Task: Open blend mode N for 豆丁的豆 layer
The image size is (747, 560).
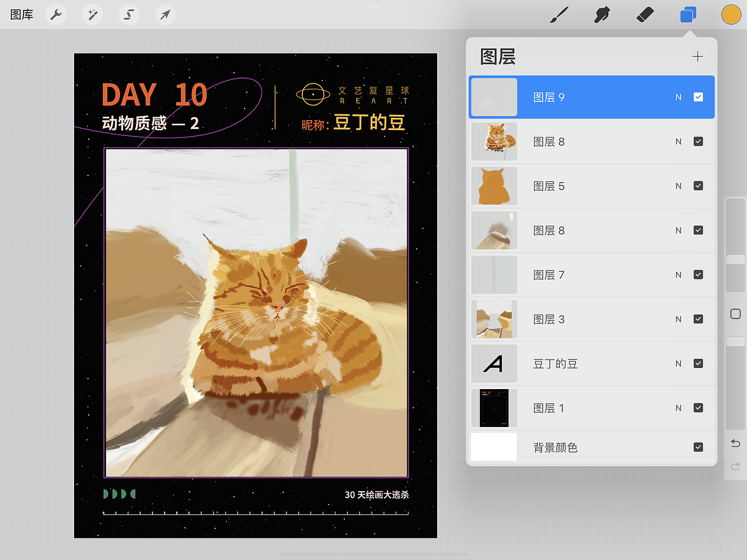Action: point(678,363)
